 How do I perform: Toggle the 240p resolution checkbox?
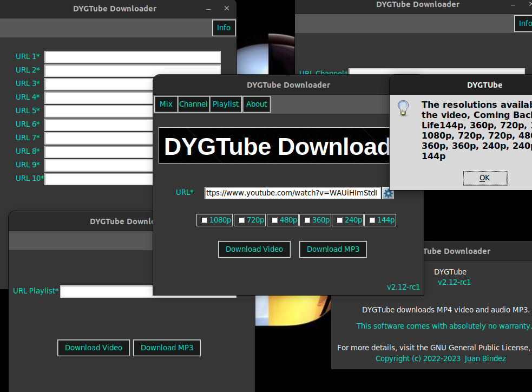coord(340,220)
